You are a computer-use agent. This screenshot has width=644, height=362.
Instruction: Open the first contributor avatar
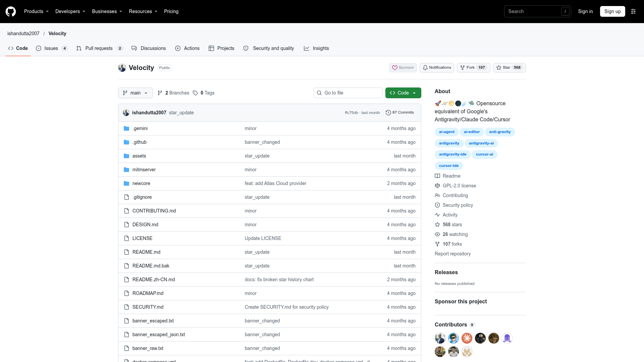click(440, 338)
